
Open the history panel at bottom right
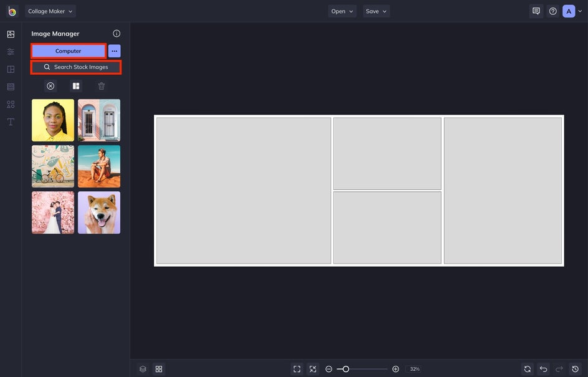click(x=574, y=368)
